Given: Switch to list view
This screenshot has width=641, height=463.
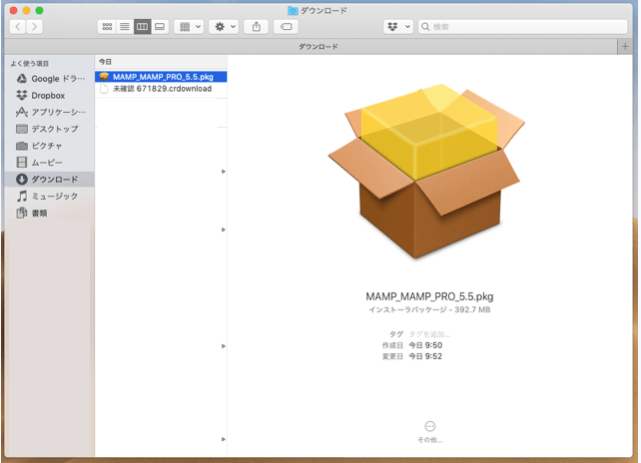Looking at the screenshot, I should (125, 27).
